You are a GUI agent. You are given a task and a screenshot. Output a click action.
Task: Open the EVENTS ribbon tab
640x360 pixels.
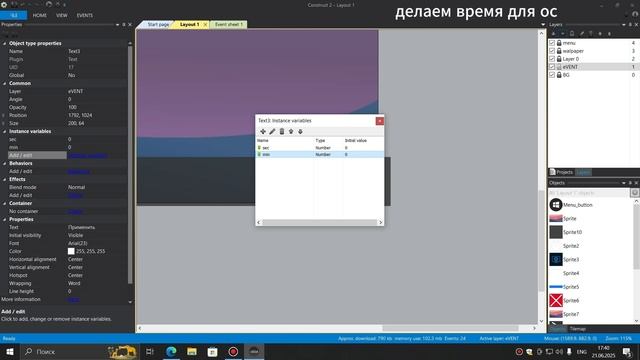tap(84, 16)
